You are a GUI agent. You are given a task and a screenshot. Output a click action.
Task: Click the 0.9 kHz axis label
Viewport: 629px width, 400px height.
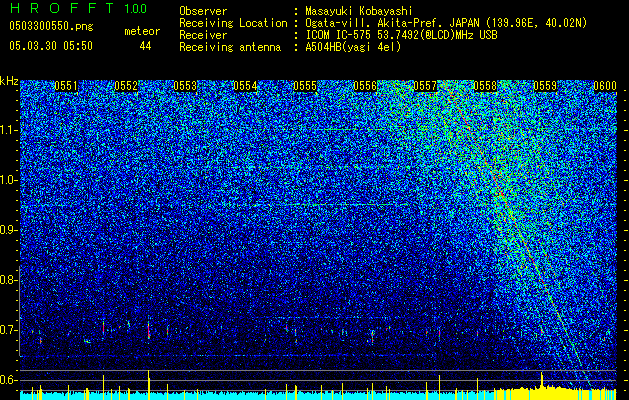coord(9,230)
